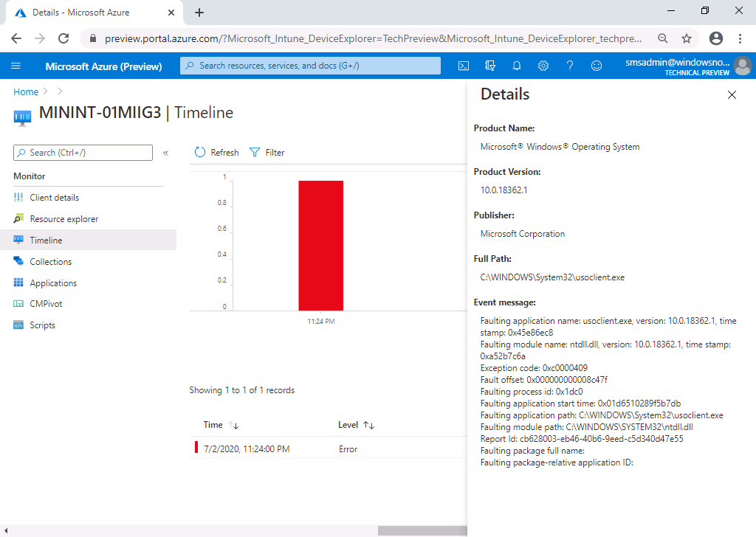Close the Details - Microsoft Azure tab
This screenshot has width=756, height=537.
click(171, 13)
